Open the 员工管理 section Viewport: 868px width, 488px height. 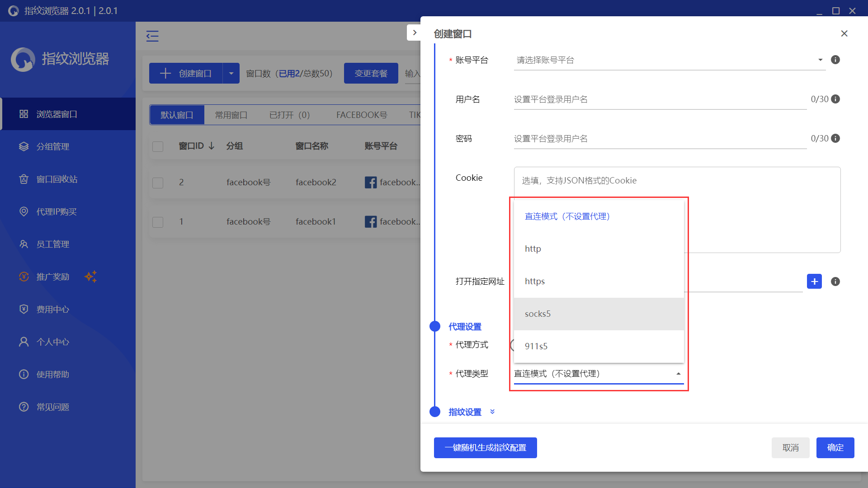(x=53, y=244)
